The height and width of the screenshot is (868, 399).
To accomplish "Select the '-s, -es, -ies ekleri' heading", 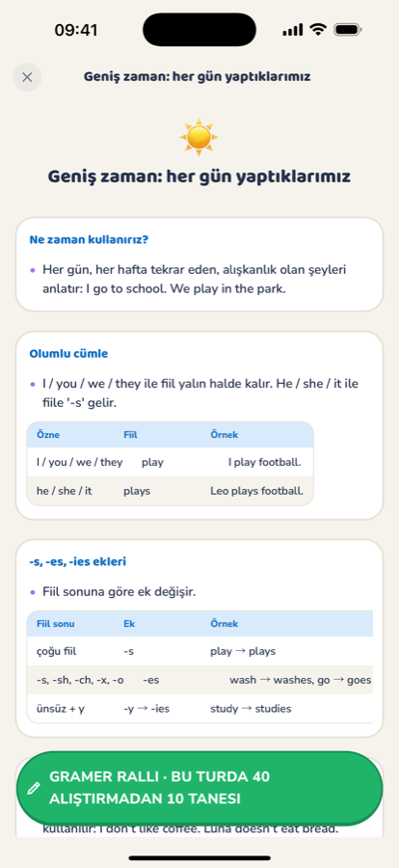I will [x=77, y=562].
